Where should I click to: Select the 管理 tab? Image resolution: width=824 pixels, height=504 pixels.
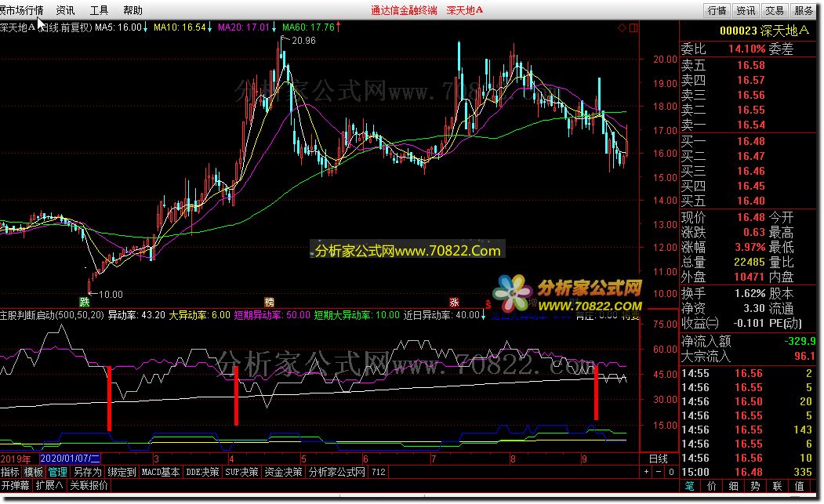pyautogui.click(x=57, y=472)
